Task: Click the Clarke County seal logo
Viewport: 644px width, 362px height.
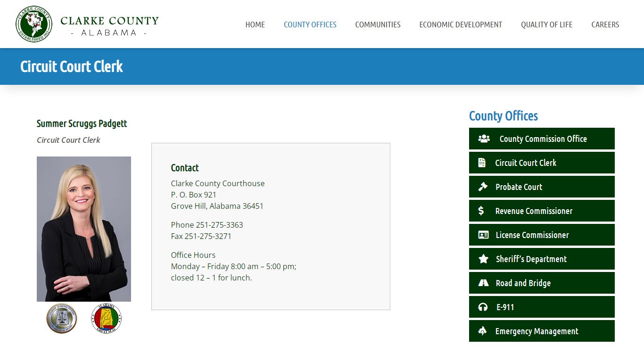Action: tap(33, 24)
